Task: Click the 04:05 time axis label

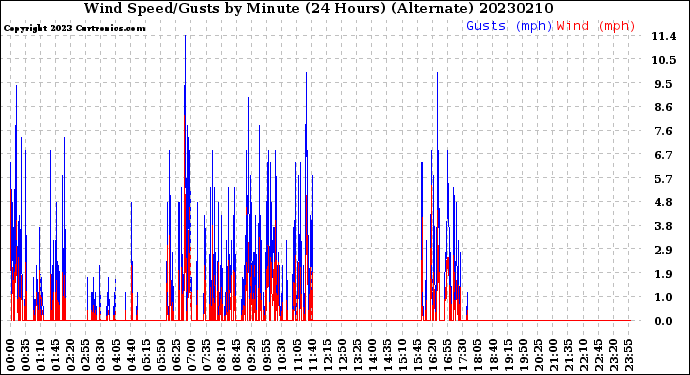Action: click(116, 355)
